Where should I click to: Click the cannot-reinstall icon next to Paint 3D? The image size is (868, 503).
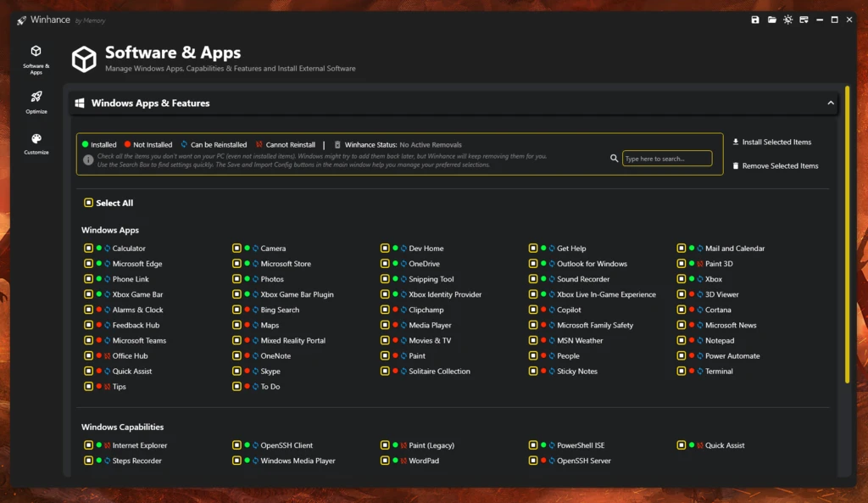pyautogui.click(x=700, y=264)
